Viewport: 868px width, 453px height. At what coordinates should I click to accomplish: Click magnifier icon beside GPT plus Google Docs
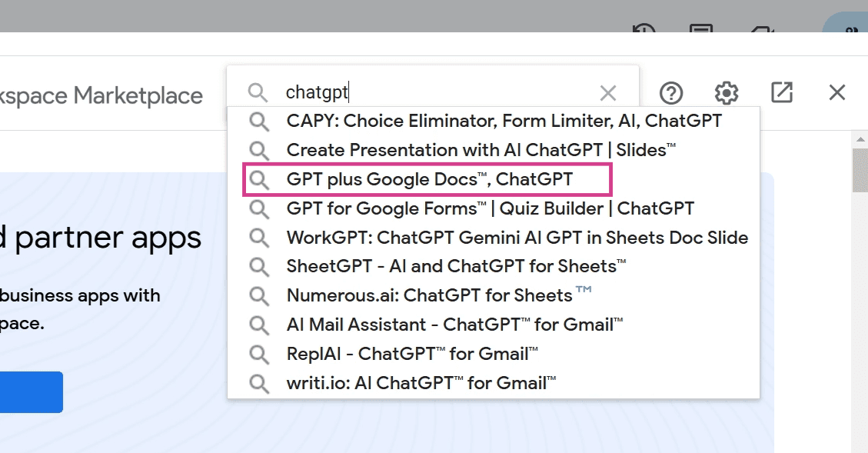coord(258,179)
